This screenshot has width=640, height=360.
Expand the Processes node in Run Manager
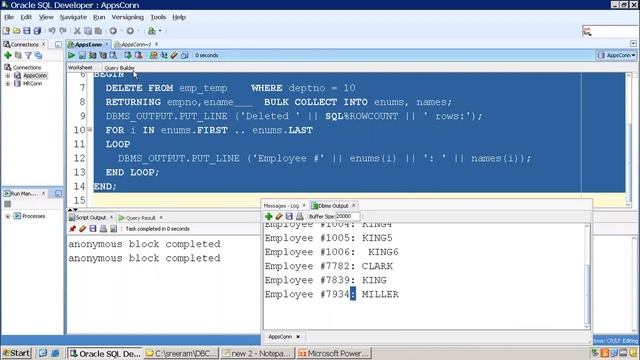click(7, 216)
